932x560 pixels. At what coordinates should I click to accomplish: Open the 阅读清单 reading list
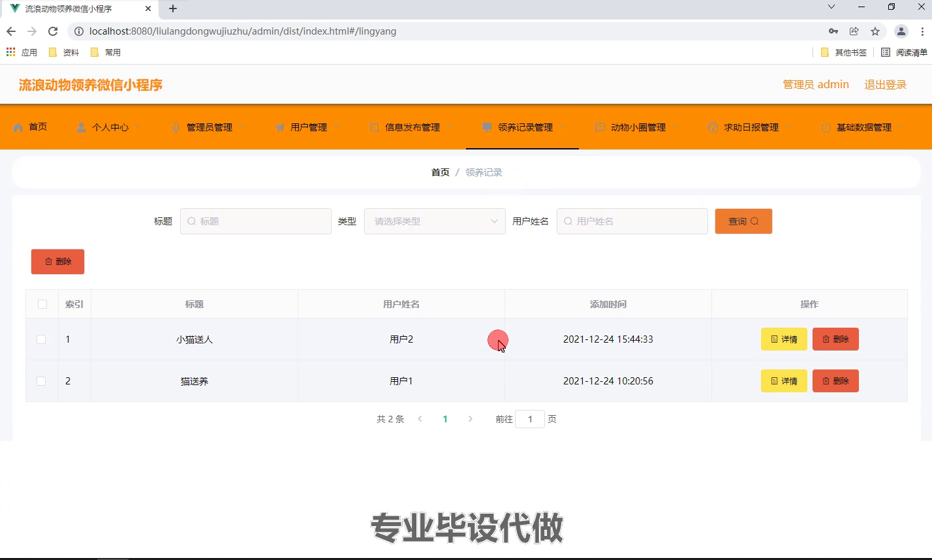point(904,52)
